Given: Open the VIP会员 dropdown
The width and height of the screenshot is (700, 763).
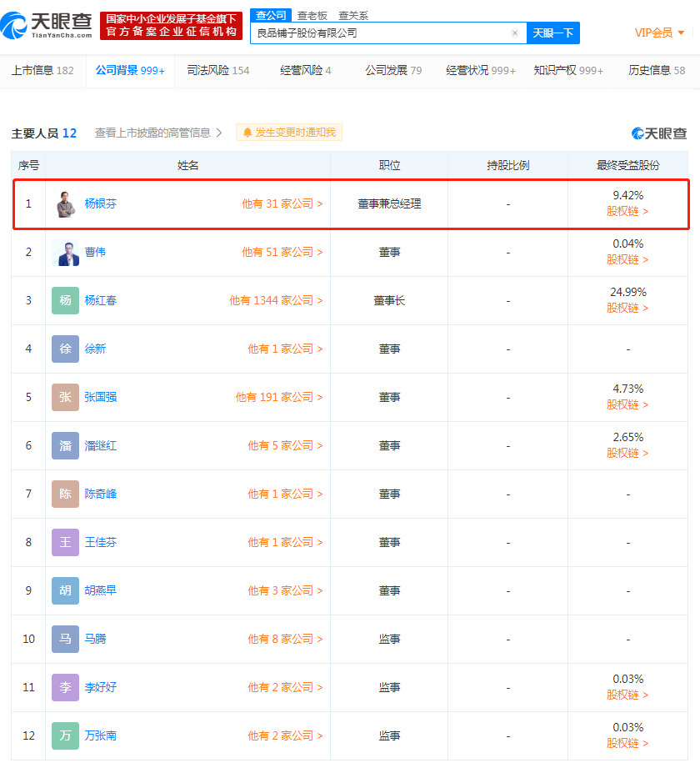Looking at the screenshot, I should pyautogui.click(x=660, y=33).
